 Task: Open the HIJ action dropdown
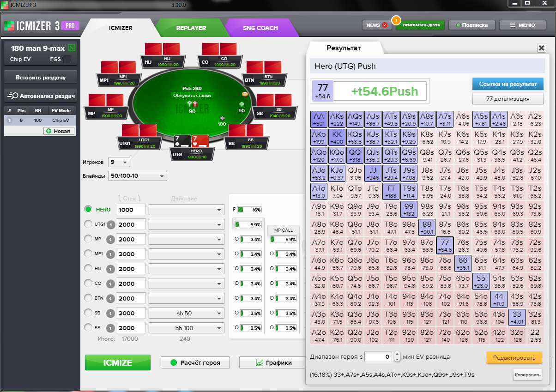(x=187, y=269)
